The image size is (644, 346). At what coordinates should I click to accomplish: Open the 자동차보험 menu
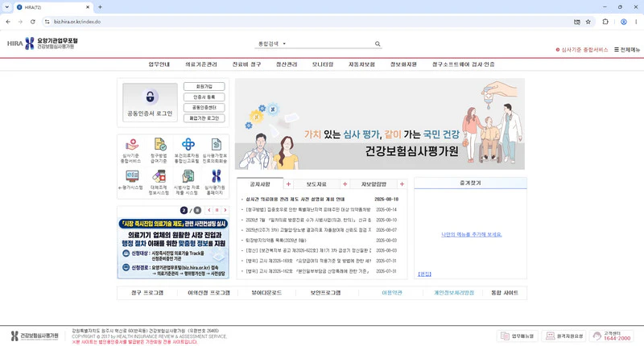tap(361, 64)
